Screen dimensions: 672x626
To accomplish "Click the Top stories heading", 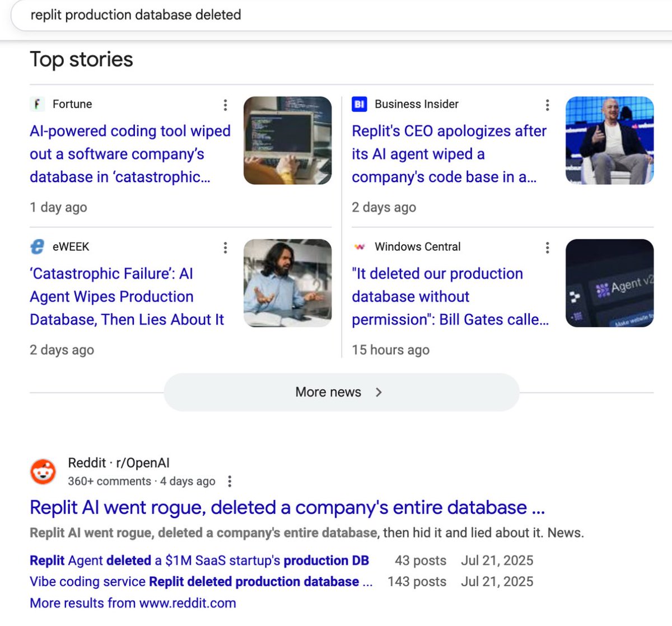I will (x=81, y=59).
